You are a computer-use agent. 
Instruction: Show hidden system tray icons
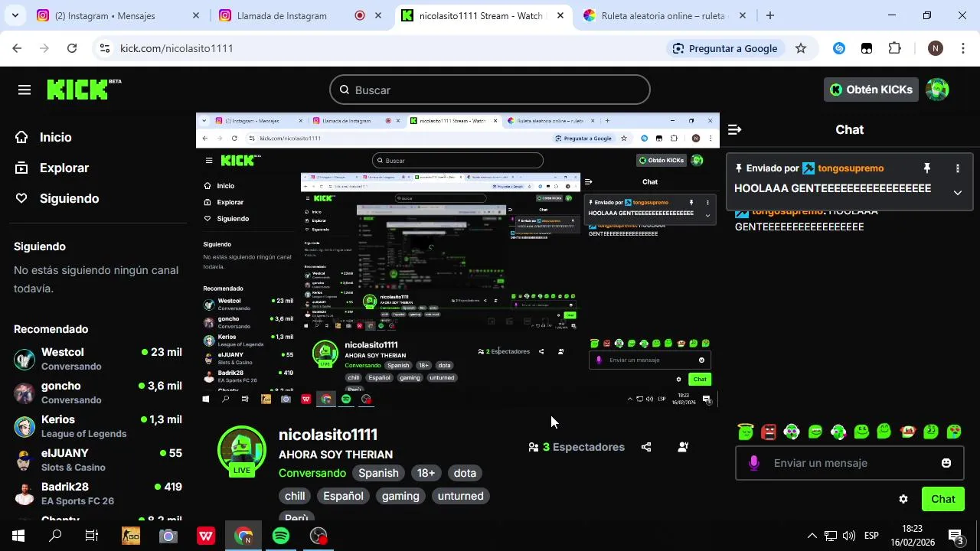812,536
